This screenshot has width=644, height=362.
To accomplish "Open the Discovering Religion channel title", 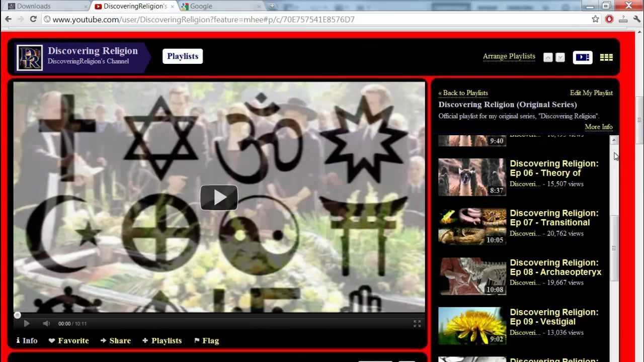I will click(93, 51).
